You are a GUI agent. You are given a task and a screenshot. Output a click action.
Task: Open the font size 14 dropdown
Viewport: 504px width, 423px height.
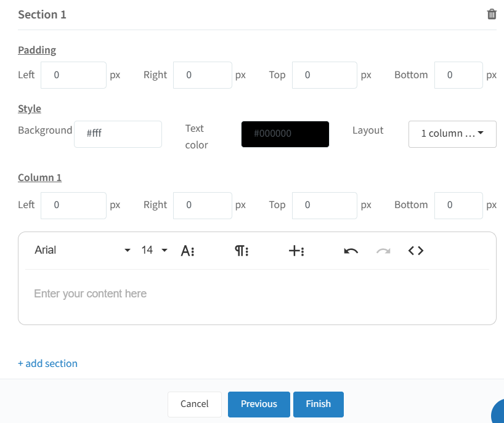155,250
